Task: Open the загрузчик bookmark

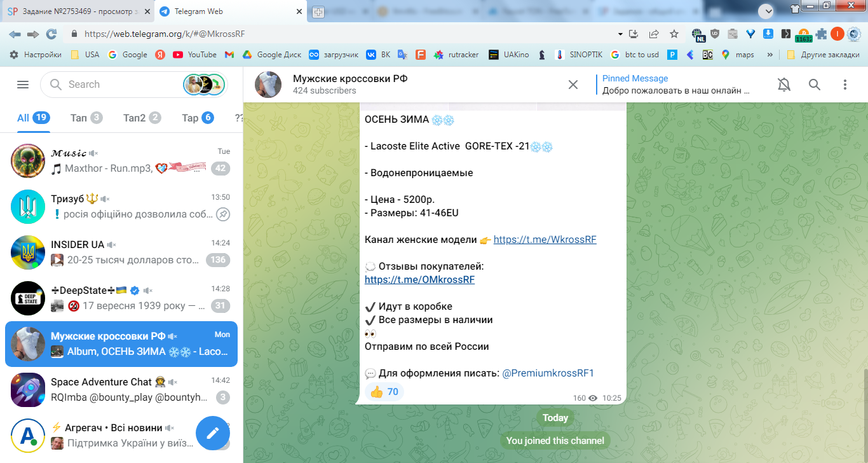Action: point(334,55)
